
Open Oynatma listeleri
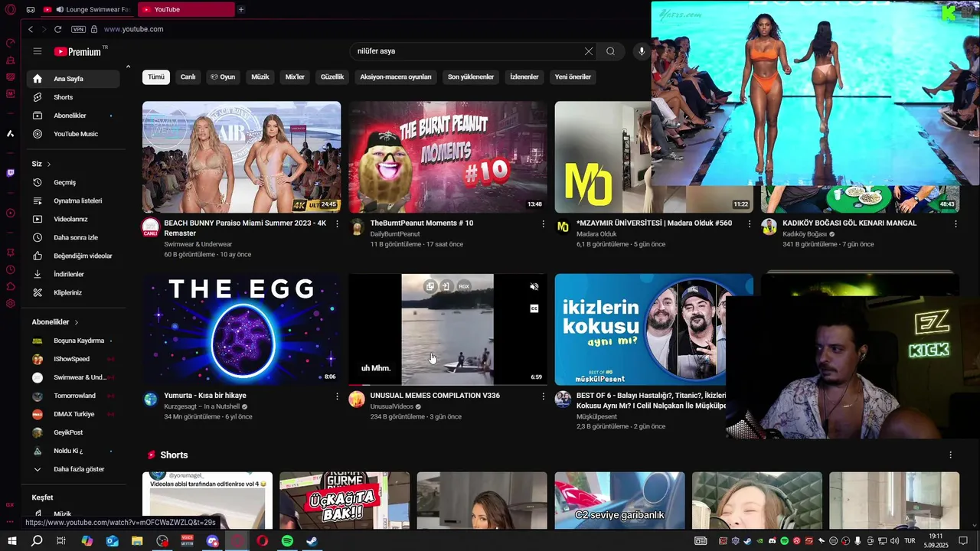pos(73,201)
